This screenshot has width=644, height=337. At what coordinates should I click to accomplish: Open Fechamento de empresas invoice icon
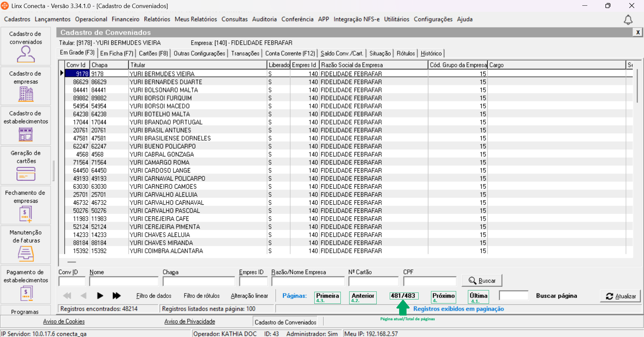[x=26, y=214]
